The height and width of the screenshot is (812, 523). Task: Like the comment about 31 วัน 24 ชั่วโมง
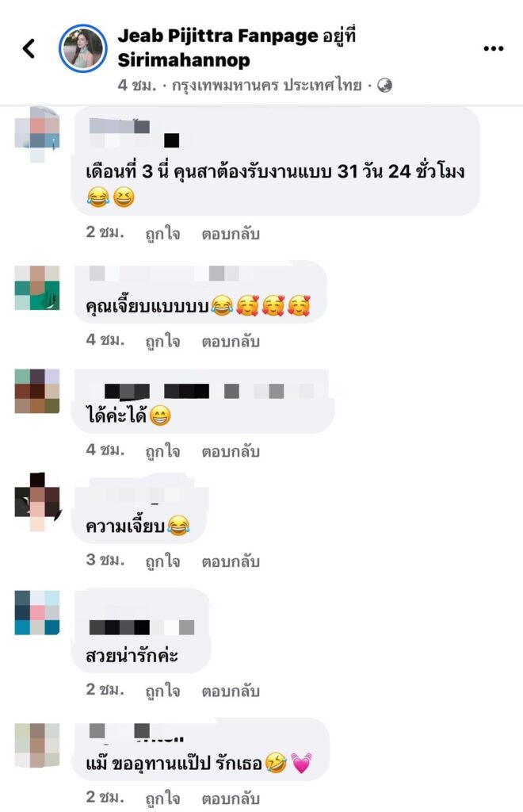click(162, 234)
